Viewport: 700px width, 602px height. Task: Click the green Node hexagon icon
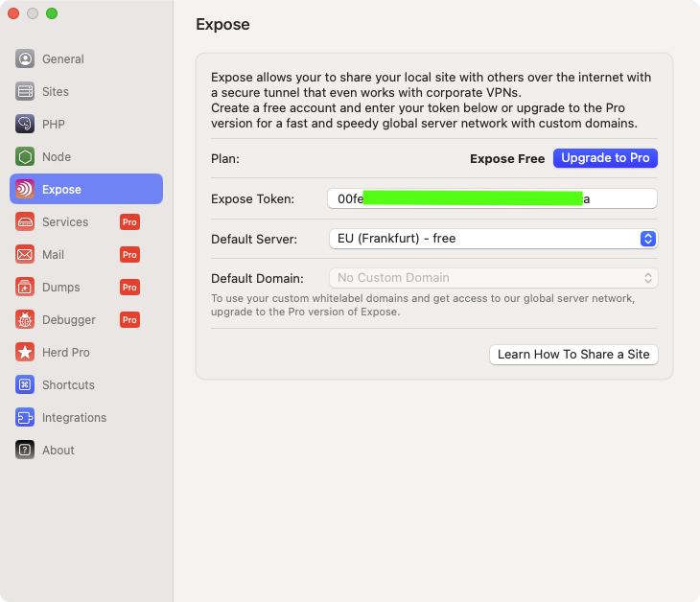click(25, 156)
